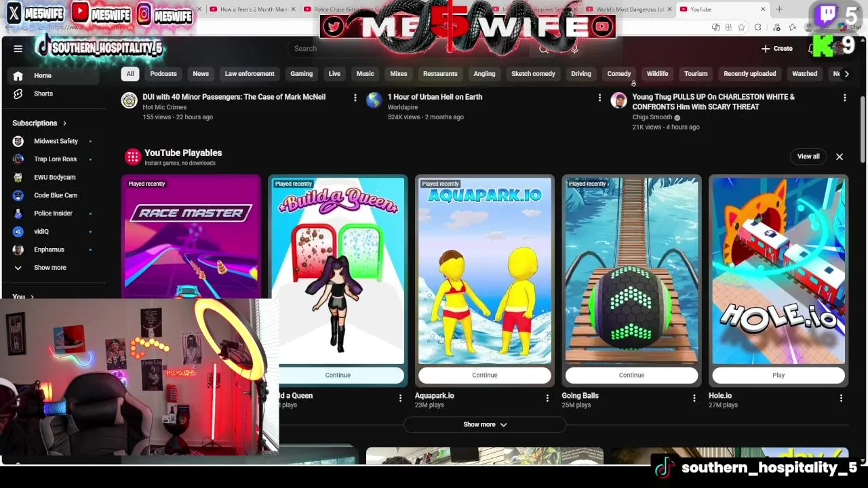This screenshot has height=488, width=868.
Task: Continue playing Going Balls
Action: coord(631,375)
